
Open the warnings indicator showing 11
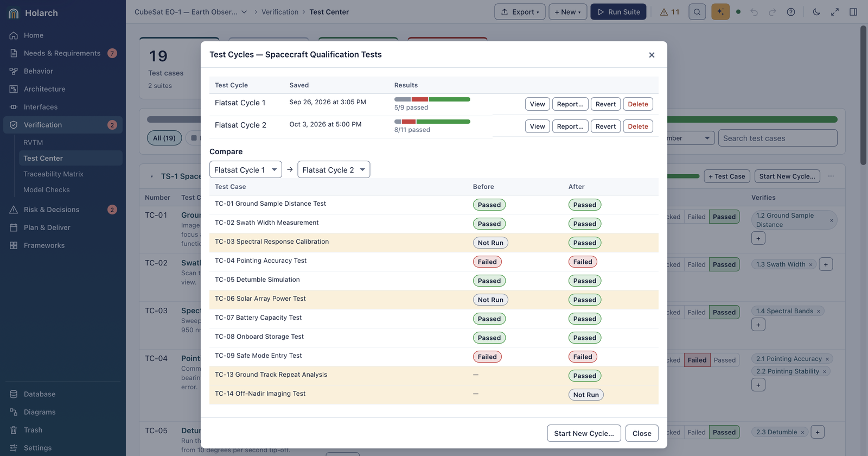coord(669,12)
